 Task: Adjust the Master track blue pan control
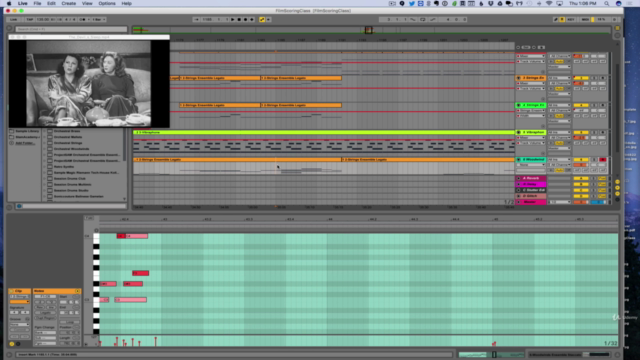click(598, 202)
